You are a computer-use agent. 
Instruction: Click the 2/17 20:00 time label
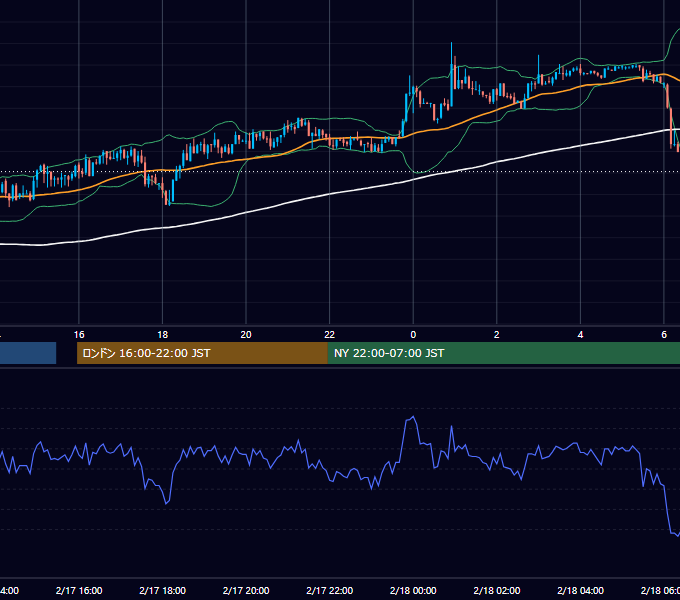pos(246,590)
